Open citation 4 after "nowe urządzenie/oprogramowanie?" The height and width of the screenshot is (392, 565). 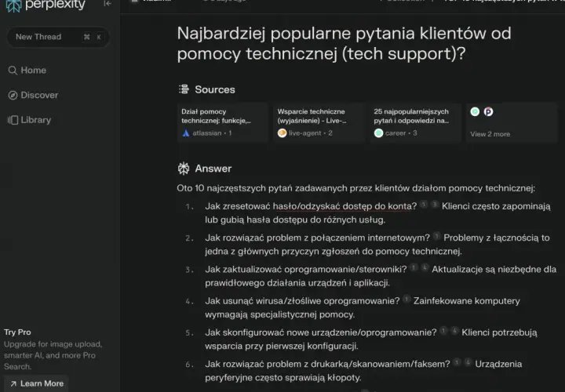point(454,331)
